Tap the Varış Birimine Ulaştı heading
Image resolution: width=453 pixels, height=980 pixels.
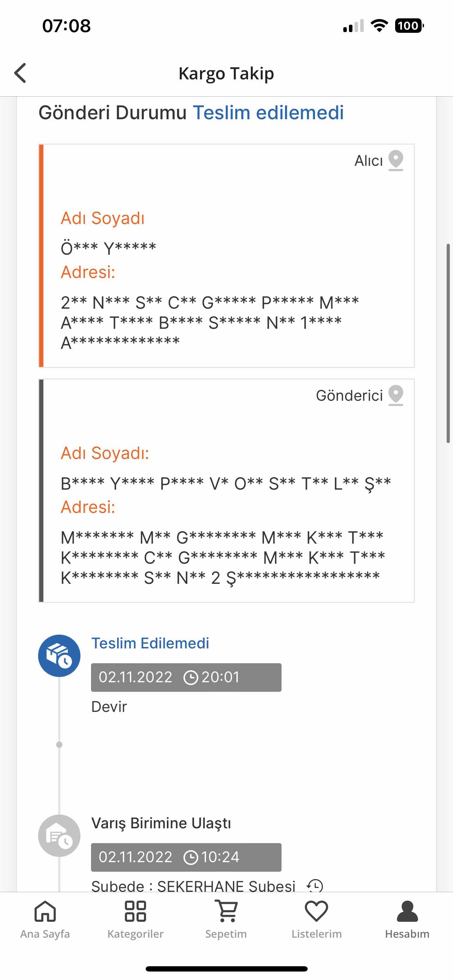point(161,823)
